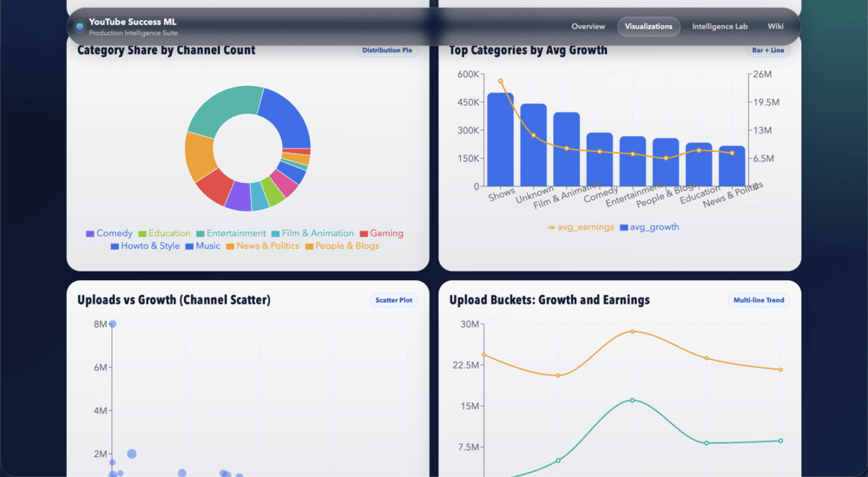The height and width of the screenshot is (477, 868).
Task: Open the Intelligence Lab tab
Action: coord(720,27)
